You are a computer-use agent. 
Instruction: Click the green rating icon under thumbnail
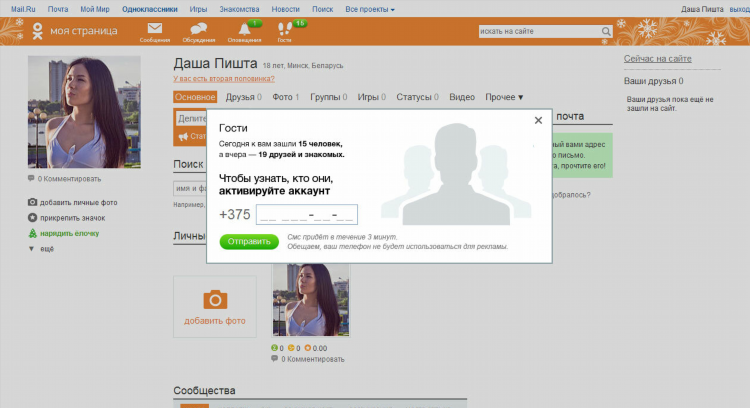pyautogui.click(x=274, y=348)
